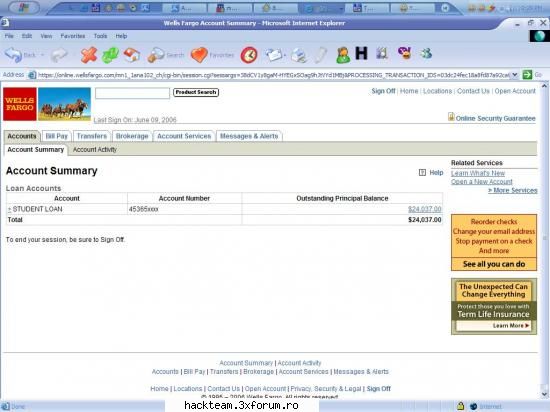Select the Account Summary subtab
The image size is (550, 412).
35,150
